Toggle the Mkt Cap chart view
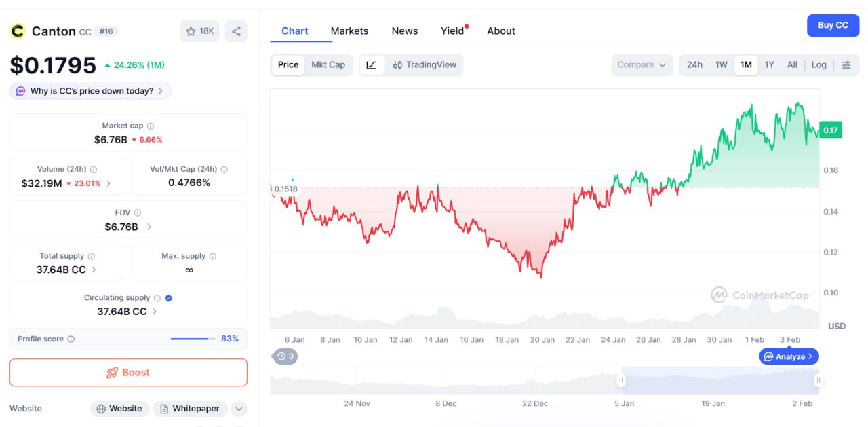The image size is (868, 427). [x=328, y=65]
